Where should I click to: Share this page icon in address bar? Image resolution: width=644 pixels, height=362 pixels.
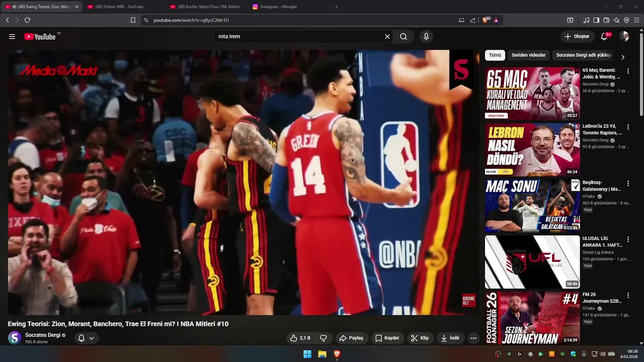[x=473, y=20]
